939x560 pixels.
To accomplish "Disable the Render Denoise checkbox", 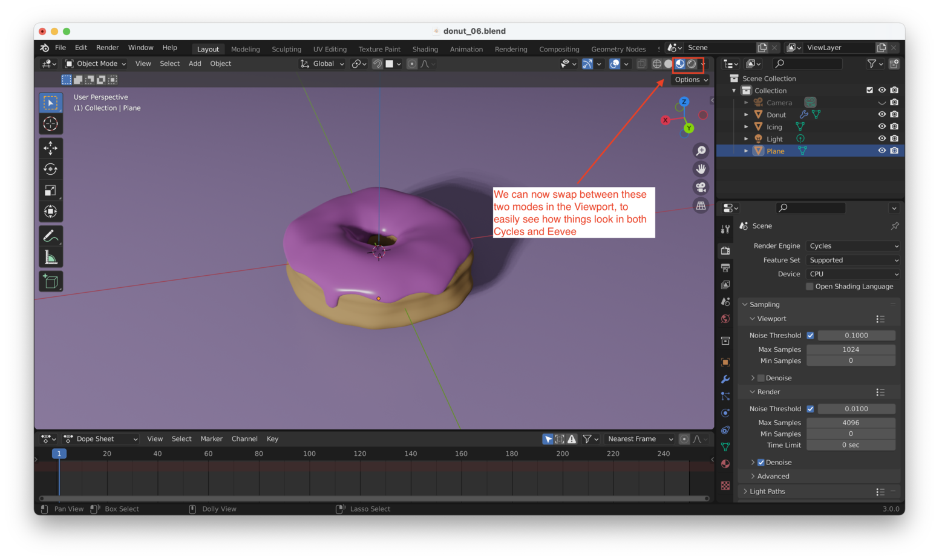I will (761, 463).
